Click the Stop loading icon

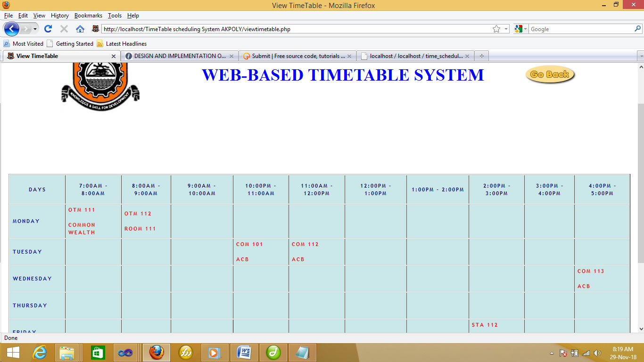pyautogui.click(x=64, y=29)
